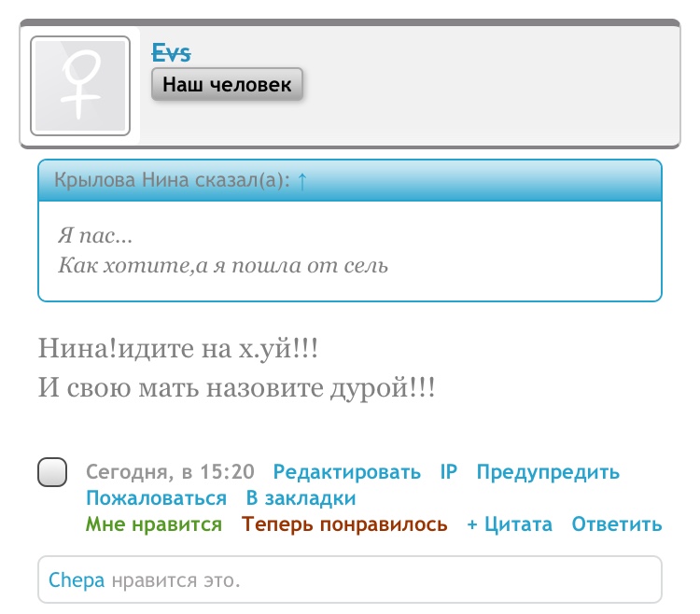Viewport: 700px width, 614px height.
Task: Click the quoted text "Я пас..."
Action: pos(95,237)
